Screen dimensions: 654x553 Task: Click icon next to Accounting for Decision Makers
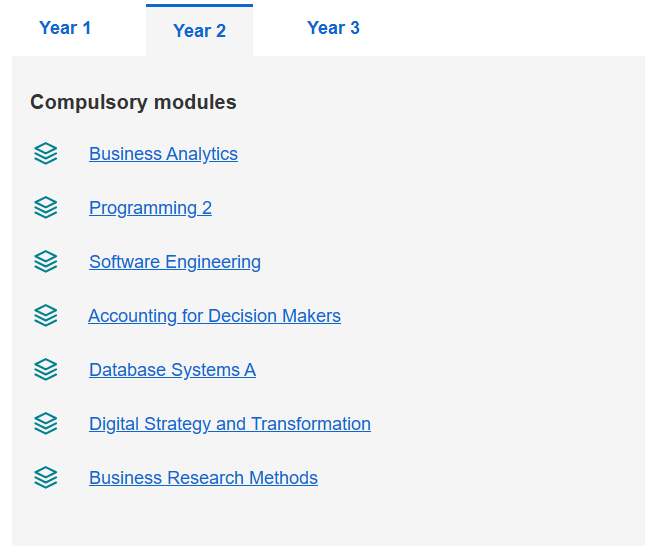coord(46,316)
